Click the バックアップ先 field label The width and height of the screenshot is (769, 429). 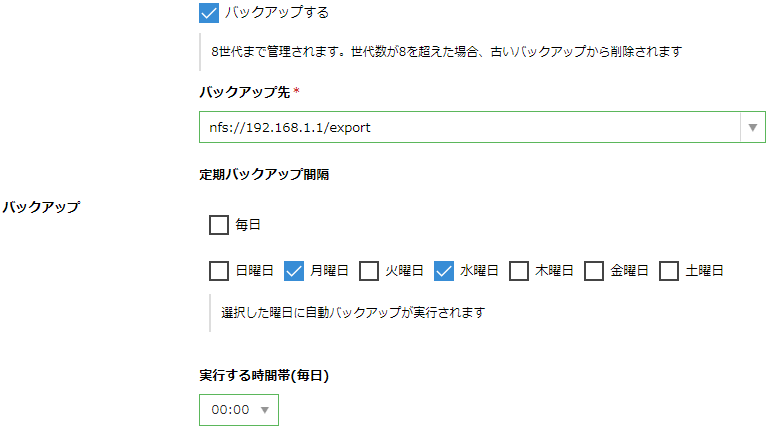244,92
